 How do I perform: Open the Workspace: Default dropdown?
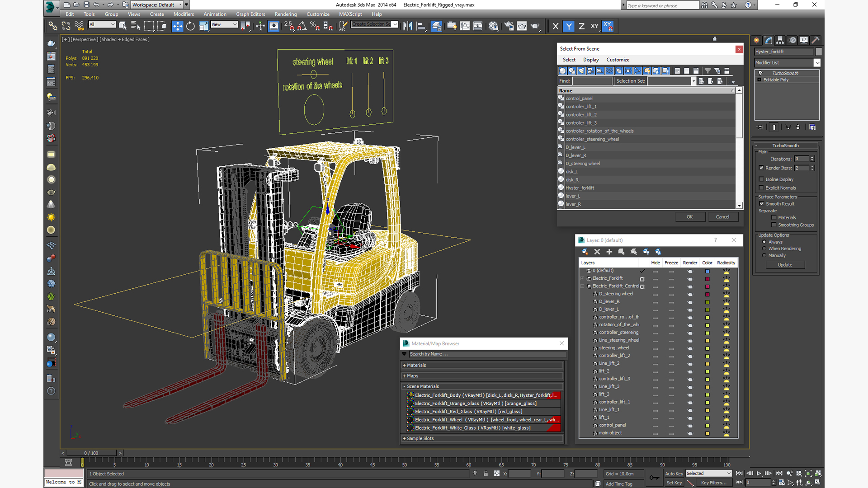[x=156, y=5]
